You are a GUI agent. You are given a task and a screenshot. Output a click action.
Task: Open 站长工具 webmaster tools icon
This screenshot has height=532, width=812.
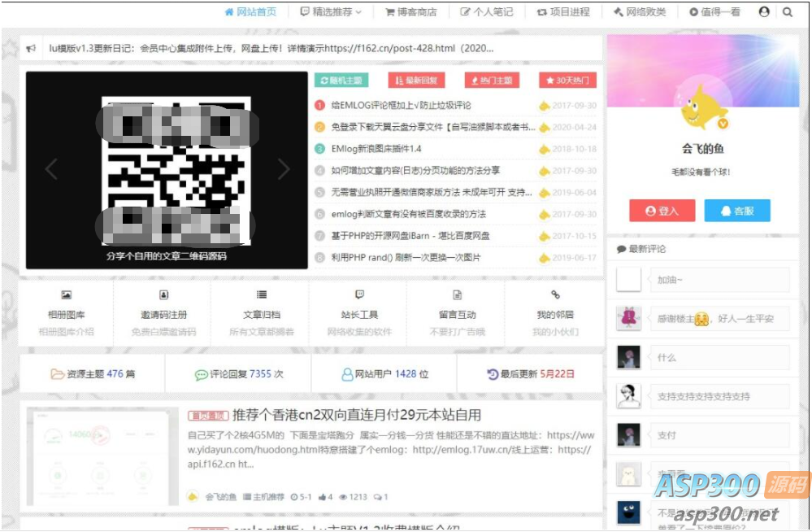pos(359,294)
